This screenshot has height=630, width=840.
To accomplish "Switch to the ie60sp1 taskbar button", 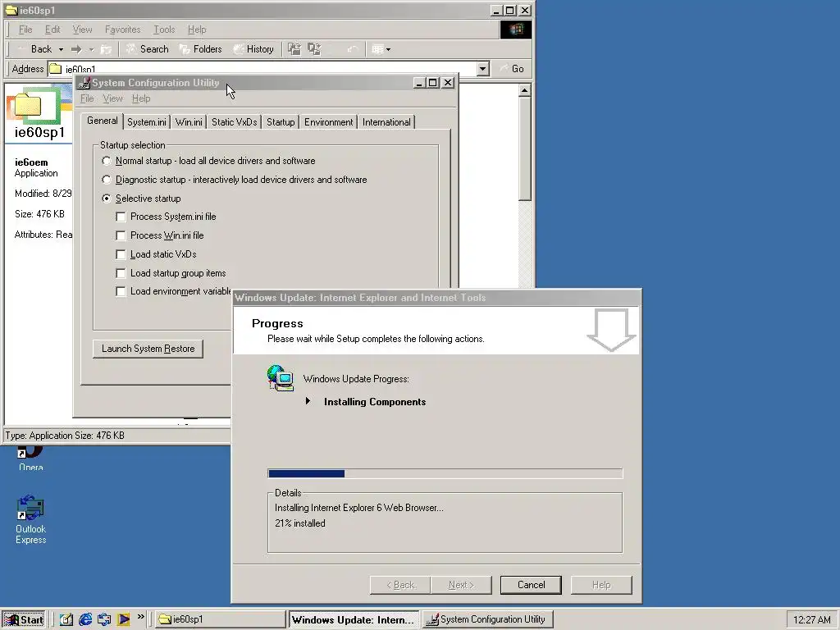I will click(221, 620).
